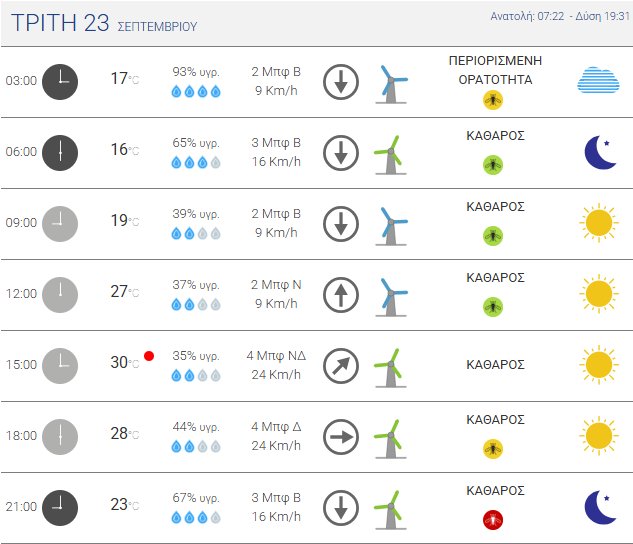Click the blue windmill icon at 03:00
The image size is (633, 544).
(390, 82)
